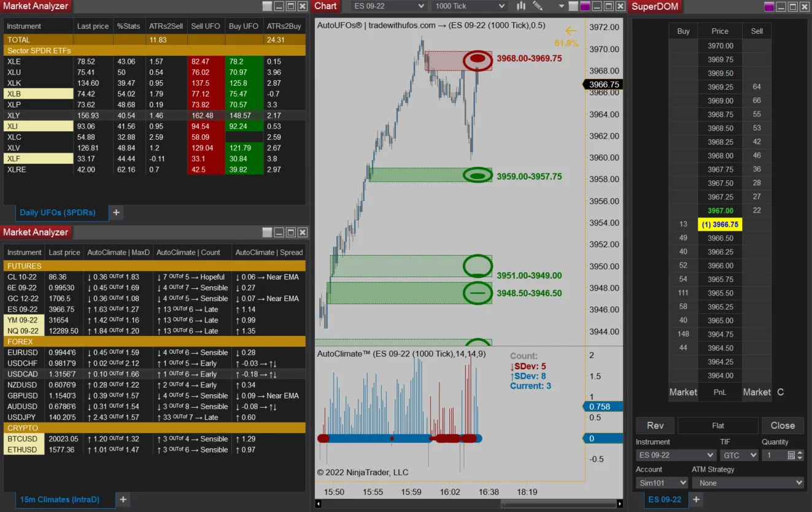Add new tab beside Daily UFOs (SPDRs)

tap(116, 213)
